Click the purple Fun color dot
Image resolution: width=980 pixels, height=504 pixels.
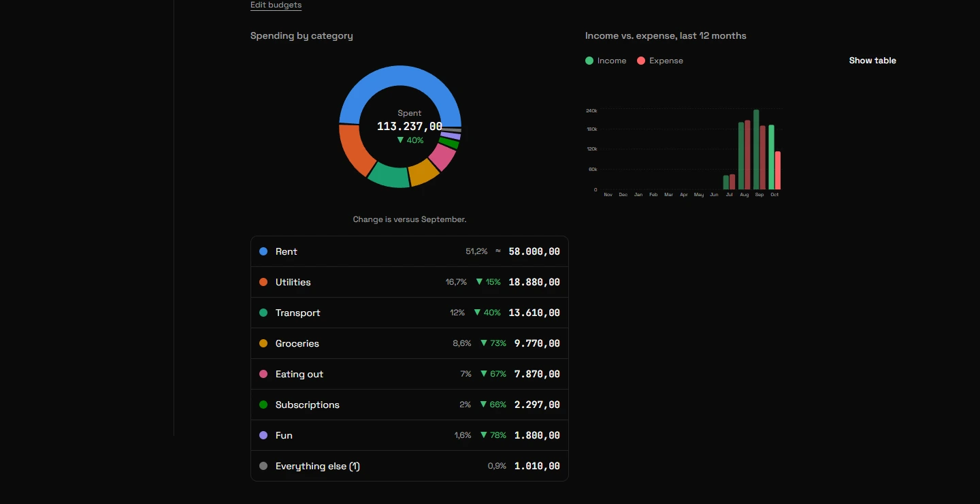263,435
